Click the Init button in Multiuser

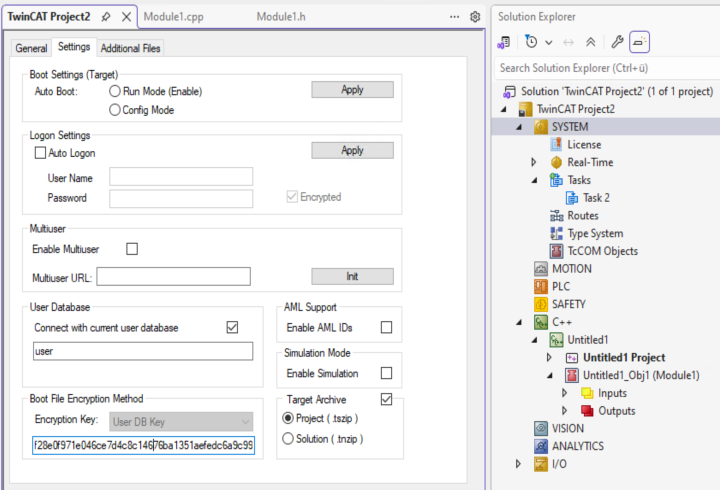(352, 276)
